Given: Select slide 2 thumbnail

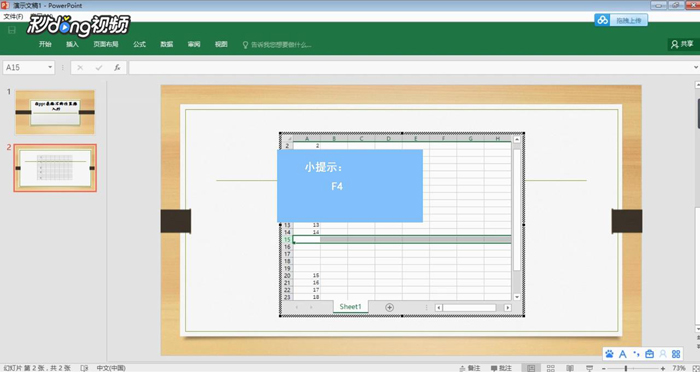Looking at the screenshot, I should 55,168.
